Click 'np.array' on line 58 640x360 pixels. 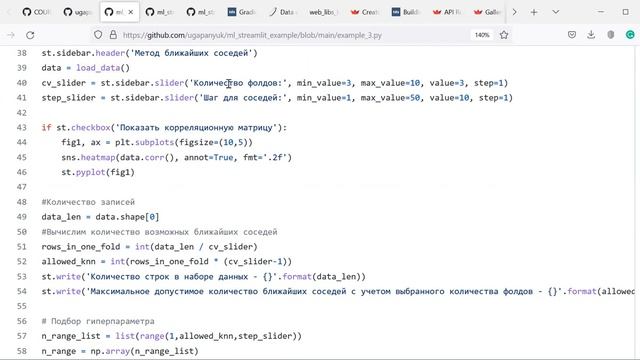110,351
